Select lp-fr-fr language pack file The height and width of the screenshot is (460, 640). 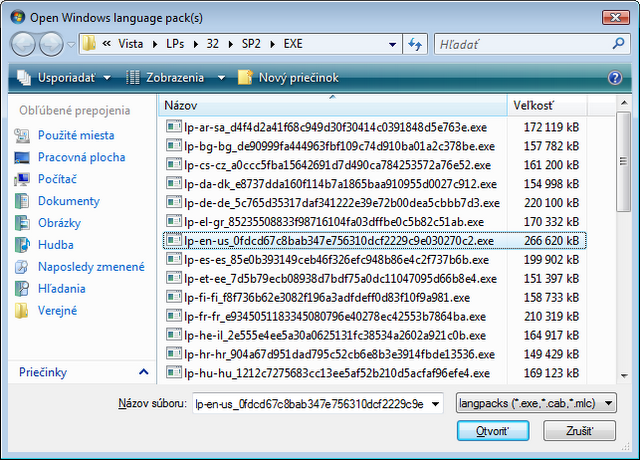374,316
